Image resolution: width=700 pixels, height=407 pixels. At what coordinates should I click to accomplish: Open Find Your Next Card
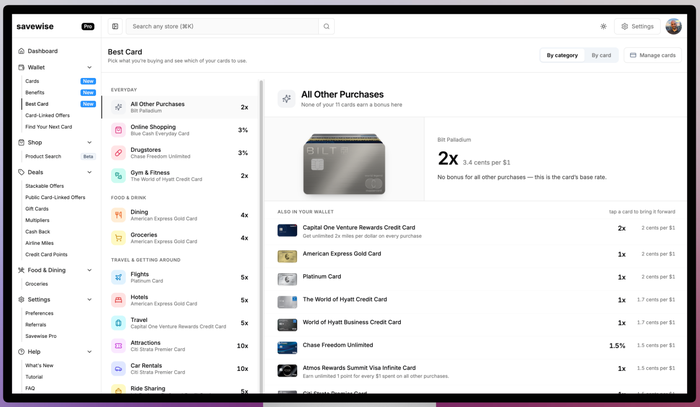coord(48,127)
